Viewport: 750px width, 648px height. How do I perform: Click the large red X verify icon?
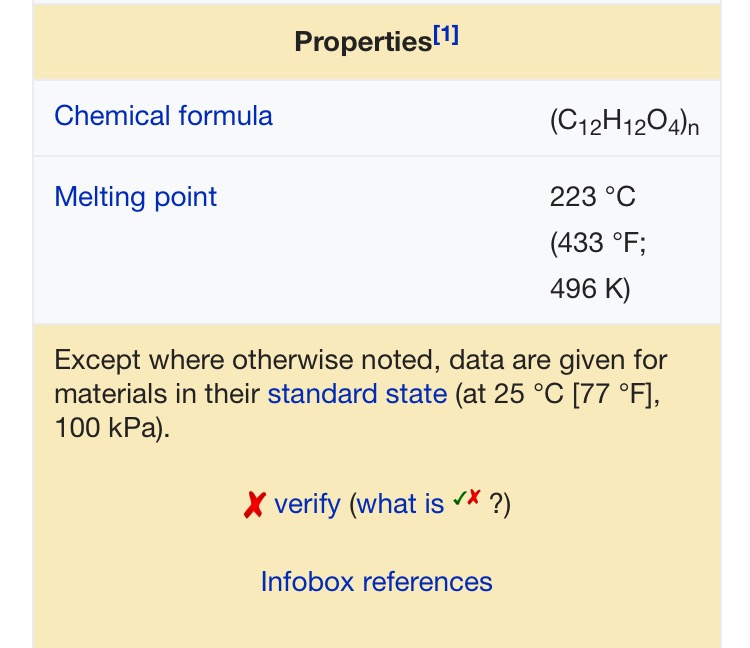click(254, 505)
